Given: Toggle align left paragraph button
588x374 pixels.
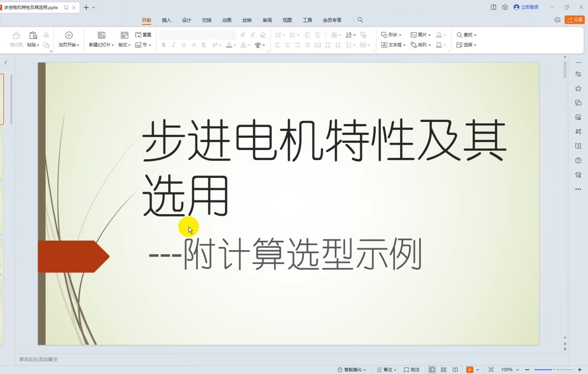Looking at the screenshot, I should 277,45.
